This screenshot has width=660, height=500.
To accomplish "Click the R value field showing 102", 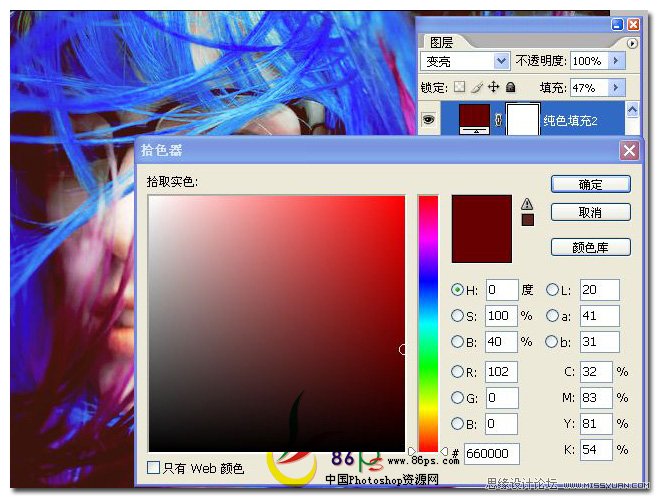I will (x=501, y=372).
